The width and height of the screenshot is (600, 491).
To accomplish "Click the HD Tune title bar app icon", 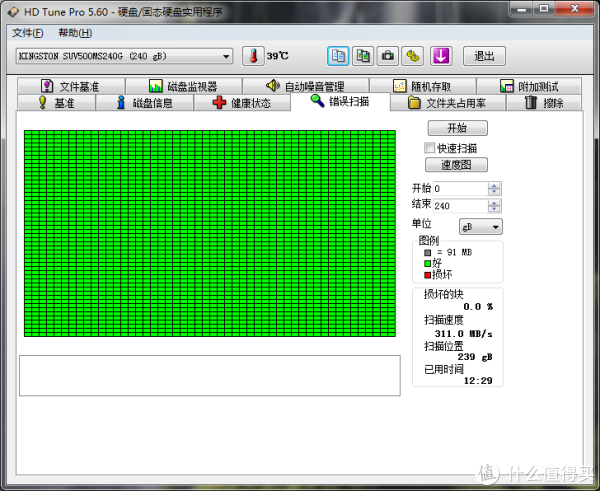I will click(x=13, y=12).
